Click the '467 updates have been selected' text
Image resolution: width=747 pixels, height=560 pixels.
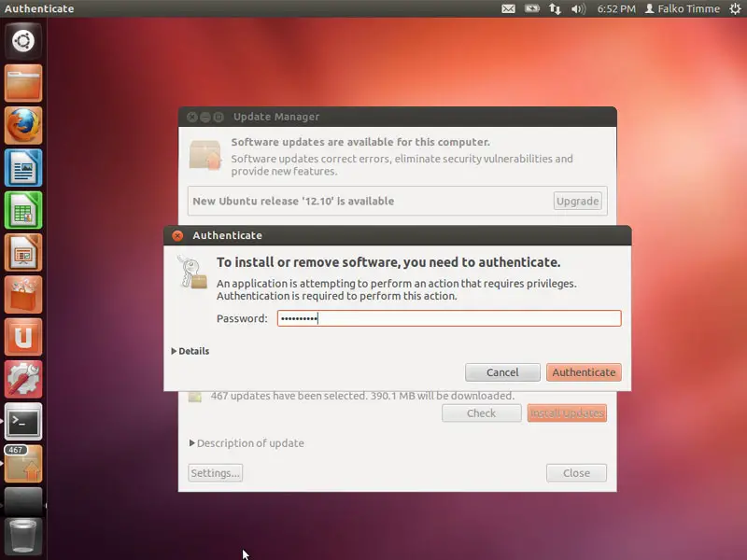tap(362, 396)
